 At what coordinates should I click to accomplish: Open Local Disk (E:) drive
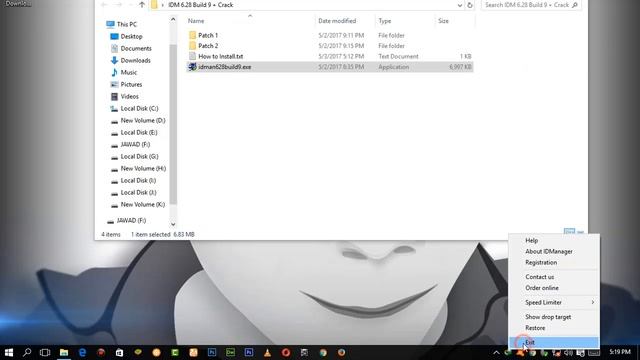pos(139,133)
